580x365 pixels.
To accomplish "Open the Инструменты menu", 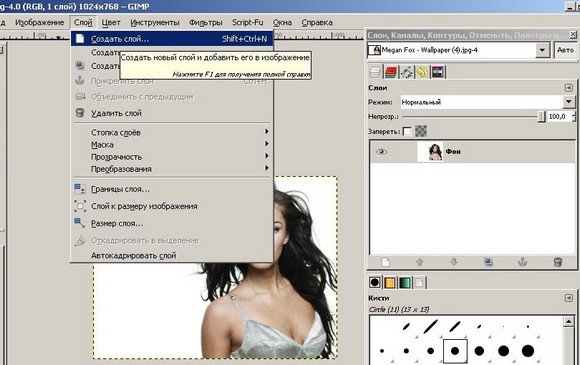I will click(x=155, y=23).
